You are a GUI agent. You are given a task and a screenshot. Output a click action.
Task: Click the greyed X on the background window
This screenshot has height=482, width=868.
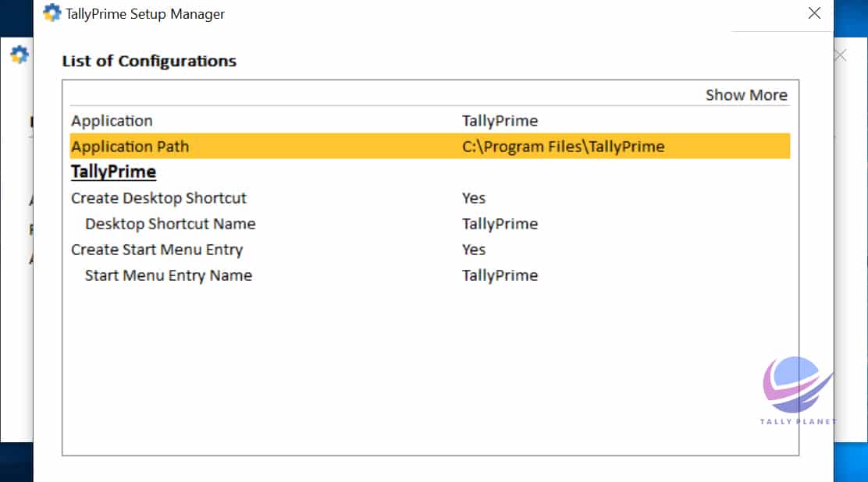click(x=840, y=55)
